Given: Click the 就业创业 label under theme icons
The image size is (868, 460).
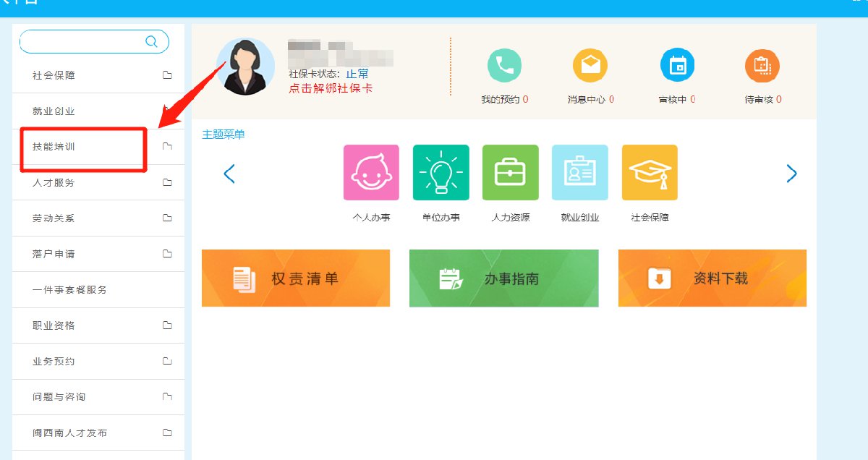Looking at the screenshot, I should tap(580, 218).
